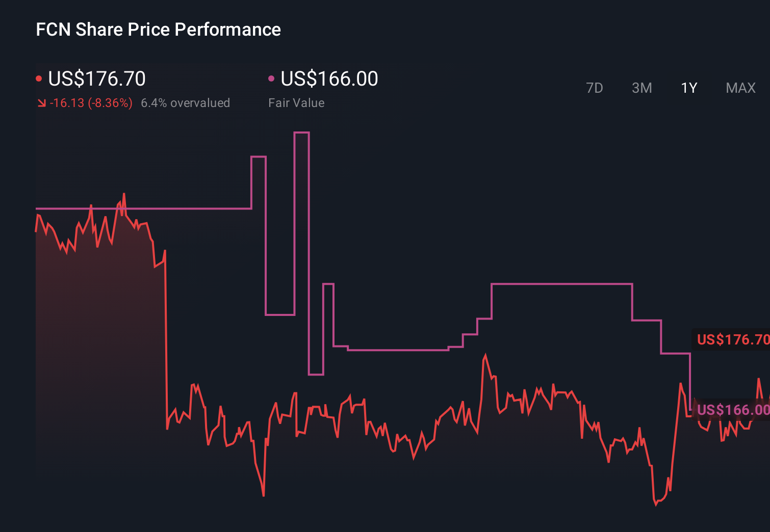The height and width of the screenshot is (532, 770).
Task: Select the 1Y tab
Action: click(688, 88)
